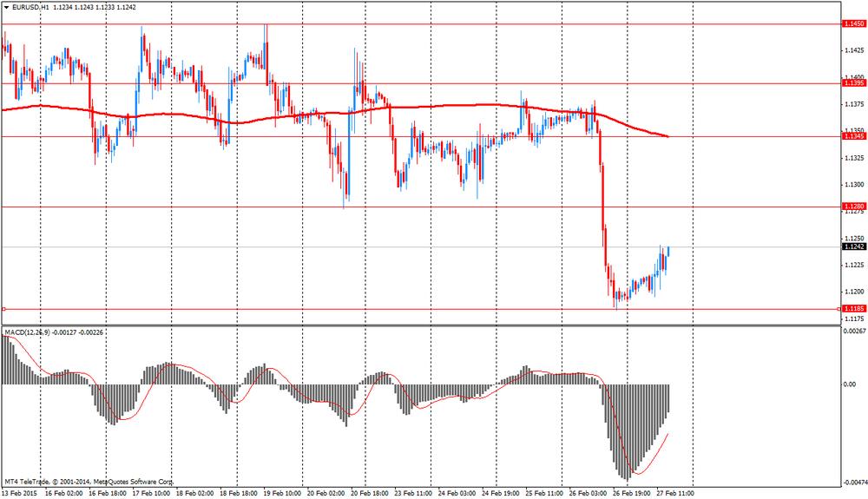This screenshot has height=499, width=868.
Task: Select the 1.1395 red price level label
Action: (x=853, y=83)
